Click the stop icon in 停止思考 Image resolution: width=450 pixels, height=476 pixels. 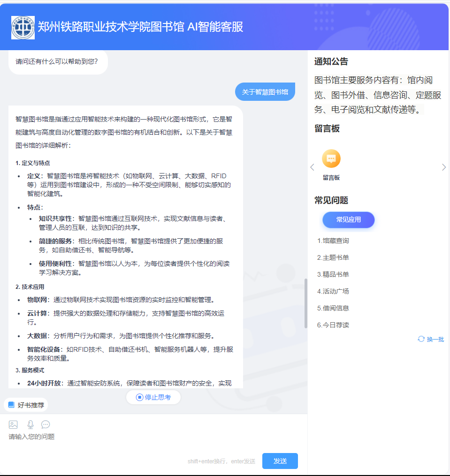click(x=139, y=397)
